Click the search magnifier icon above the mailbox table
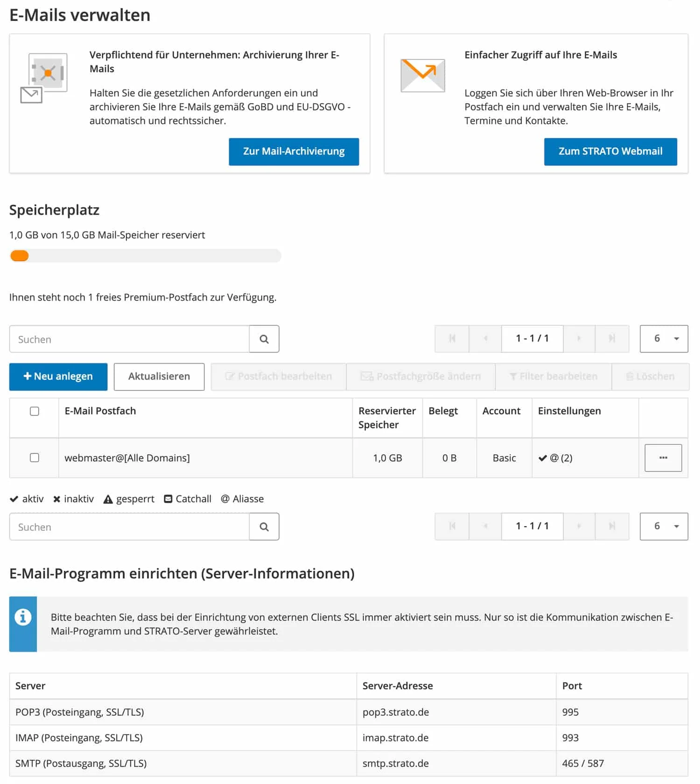The image size is (700, 784). click(x=264, y=339)
